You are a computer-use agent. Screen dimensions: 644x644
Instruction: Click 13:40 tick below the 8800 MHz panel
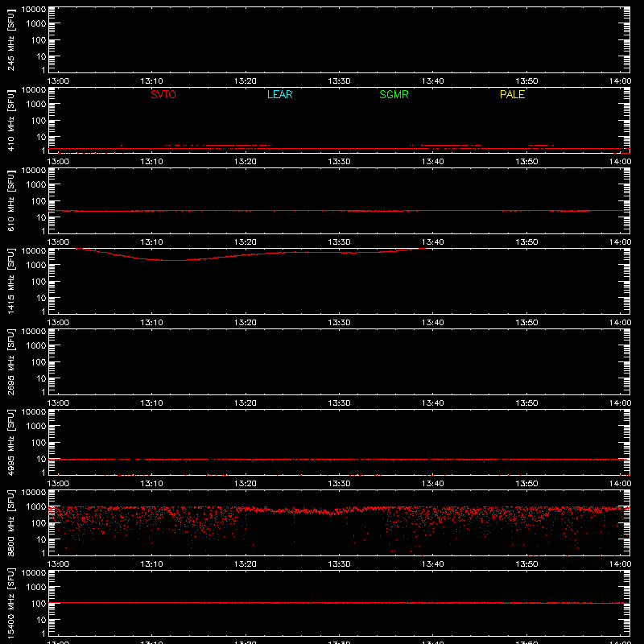click(x=432, y=564)
